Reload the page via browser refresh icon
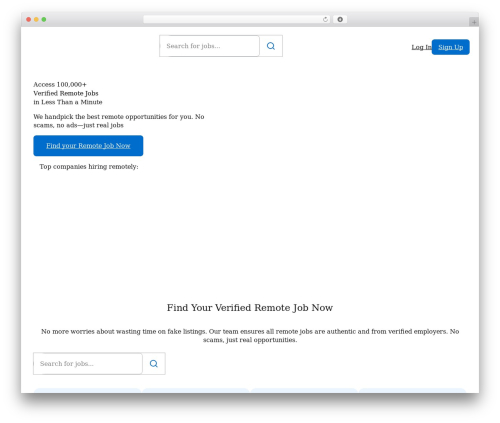 click(325, 19)
